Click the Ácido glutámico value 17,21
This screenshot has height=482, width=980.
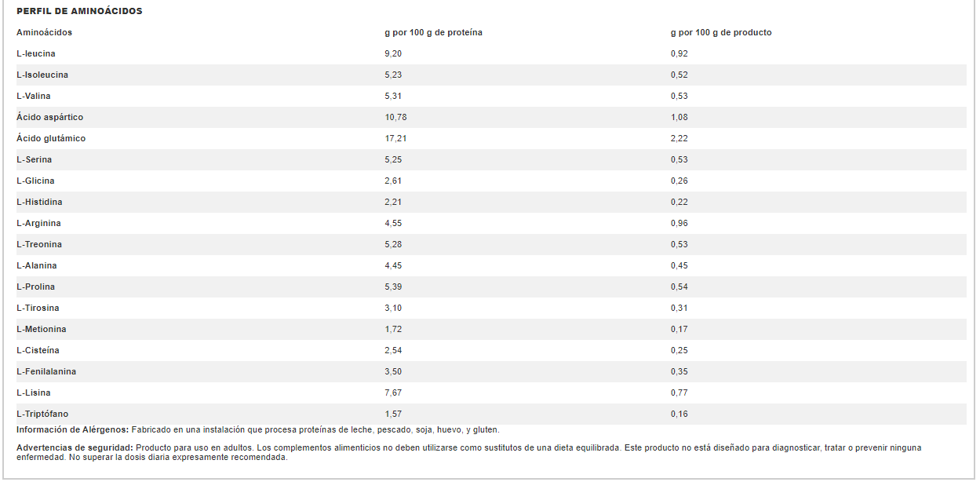tap(395, 138)
